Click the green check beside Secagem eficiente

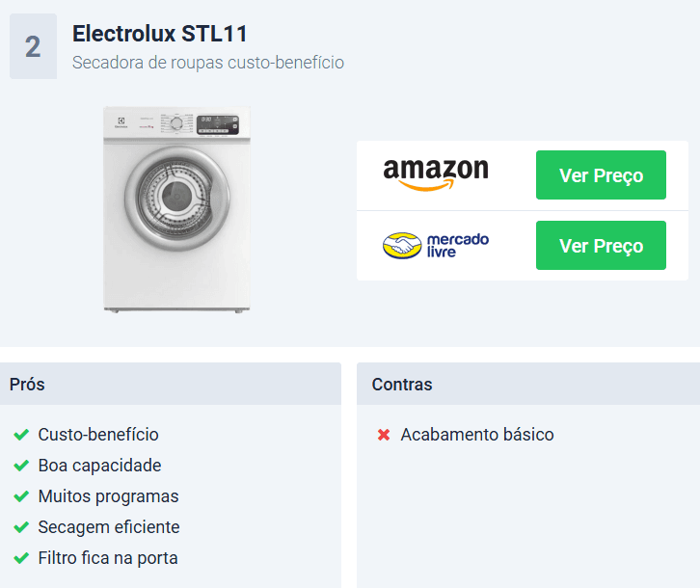pos(21,527)
